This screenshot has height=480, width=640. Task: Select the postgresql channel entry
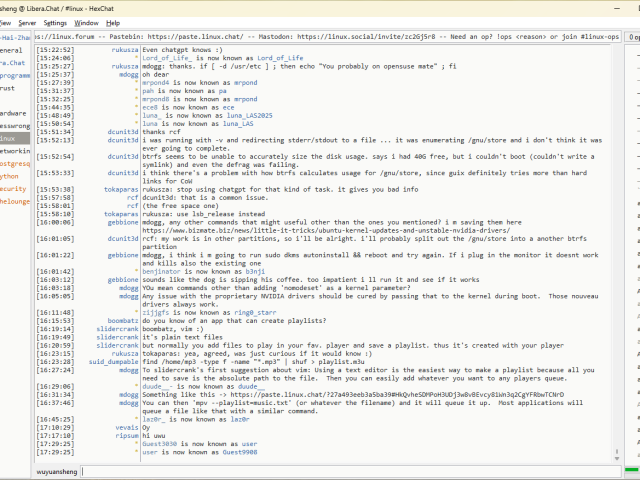pyautogui.click(x=15, y=163)
